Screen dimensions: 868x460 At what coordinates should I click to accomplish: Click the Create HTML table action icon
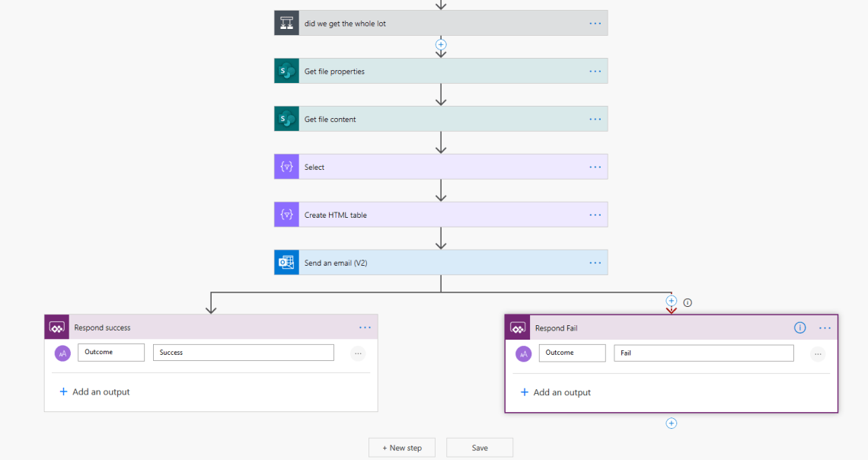click(x=286, y=215)
